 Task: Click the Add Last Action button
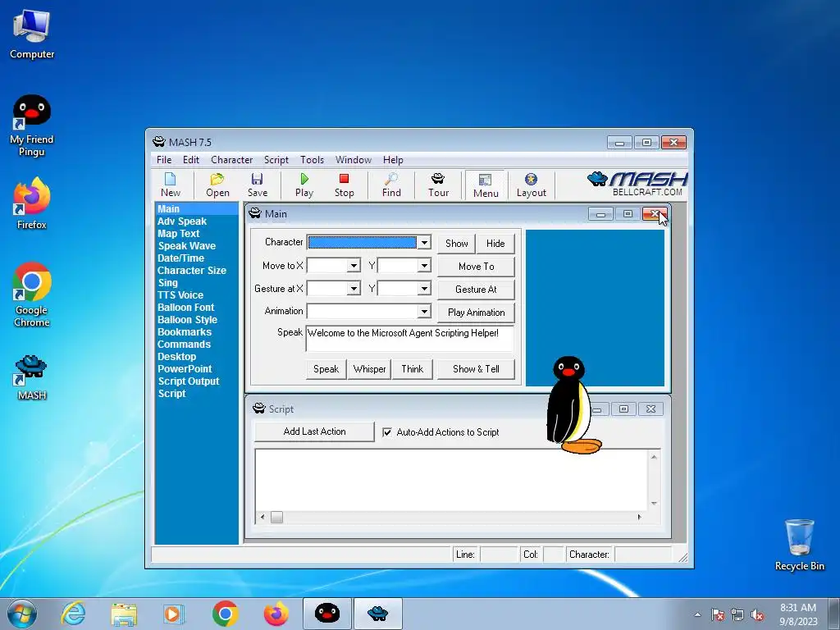point(314,431)
